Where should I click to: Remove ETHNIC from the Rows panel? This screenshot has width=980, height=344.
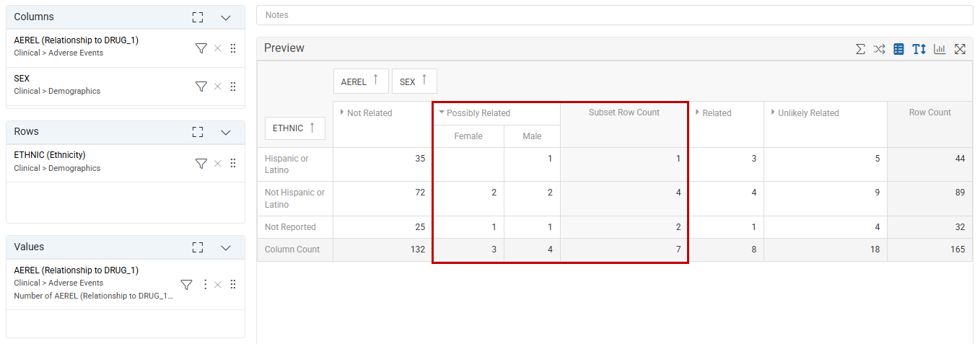click(218, 164)
